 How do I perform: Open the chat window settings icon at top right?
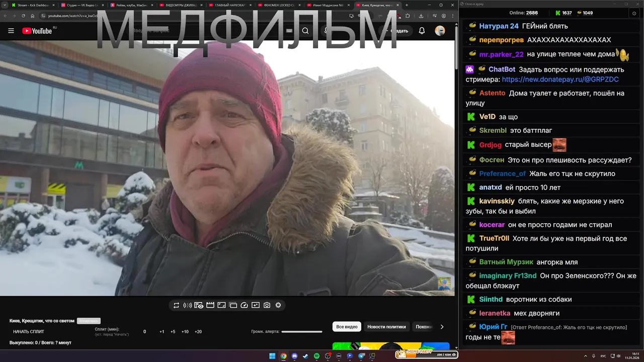click(x=634, y=13)
